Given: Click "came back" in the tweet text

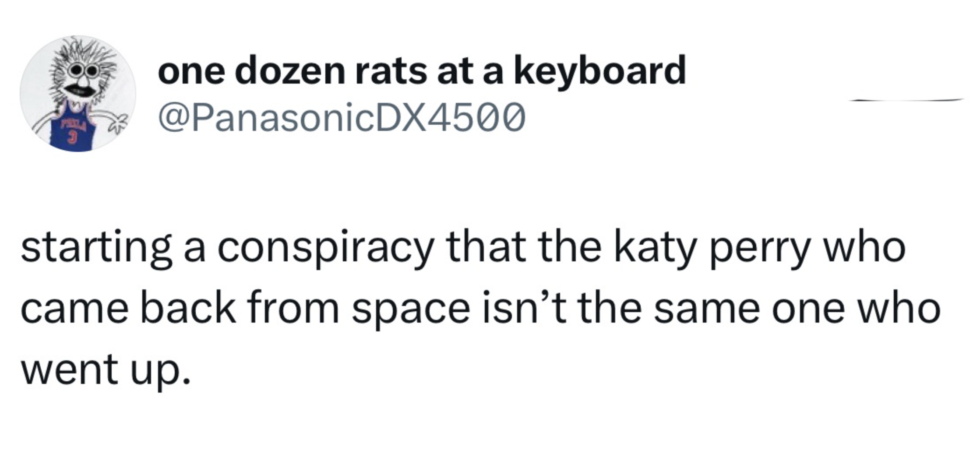Looking at the screenshot, I should coord(128,310).
